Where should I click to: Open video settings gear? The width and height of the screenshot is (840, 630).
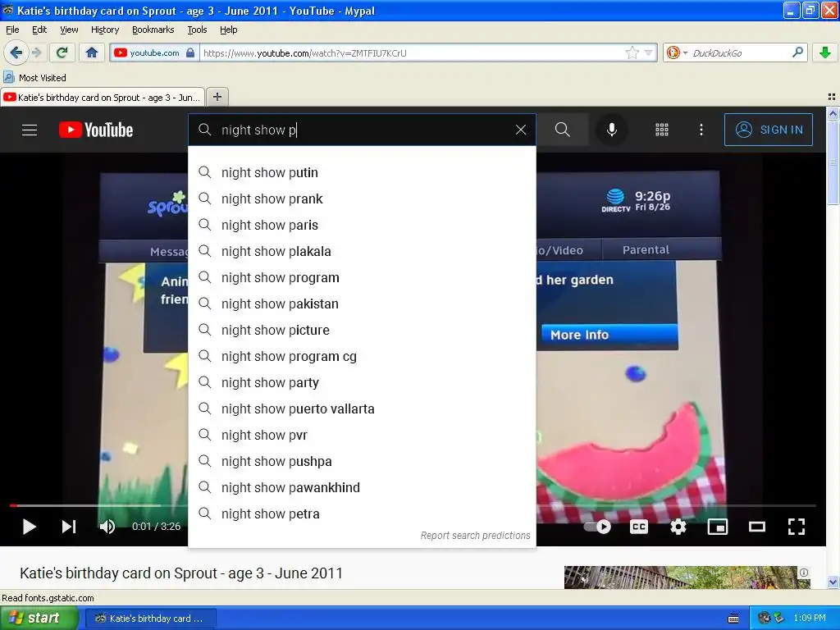[x=678, y=527]
